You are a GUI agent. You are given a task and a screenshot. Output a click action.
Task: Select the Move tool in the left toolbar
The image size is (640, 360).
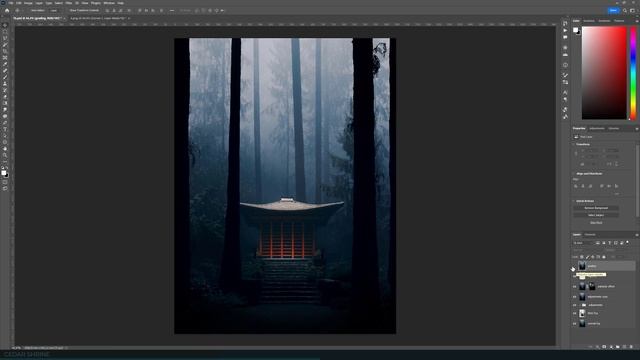(x=5, y=25)
